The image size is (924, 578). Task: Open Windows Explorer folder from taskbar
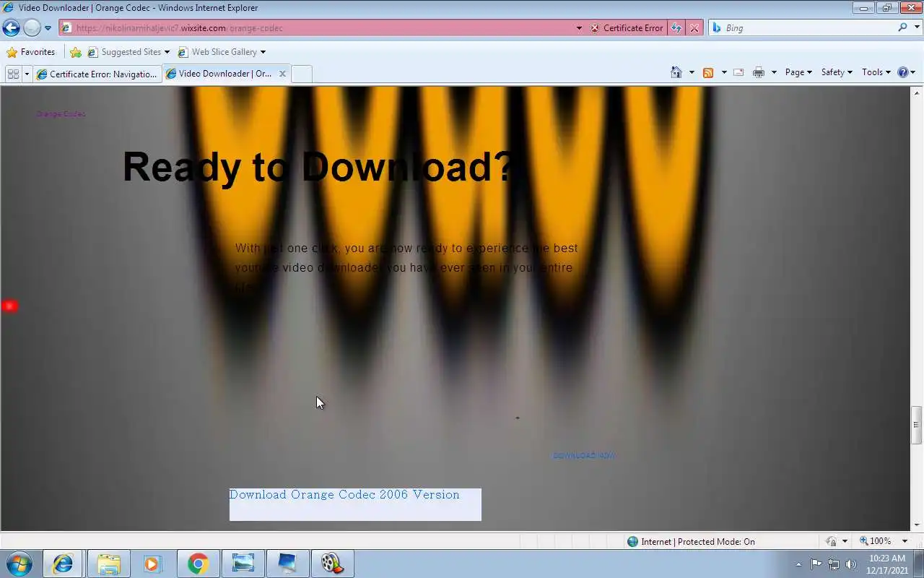108,564
